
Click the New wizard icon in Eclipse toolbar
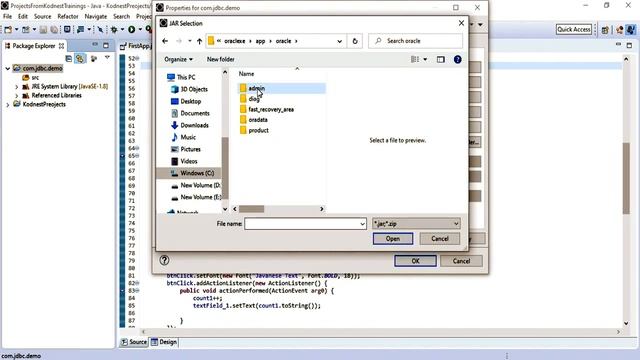8,29
